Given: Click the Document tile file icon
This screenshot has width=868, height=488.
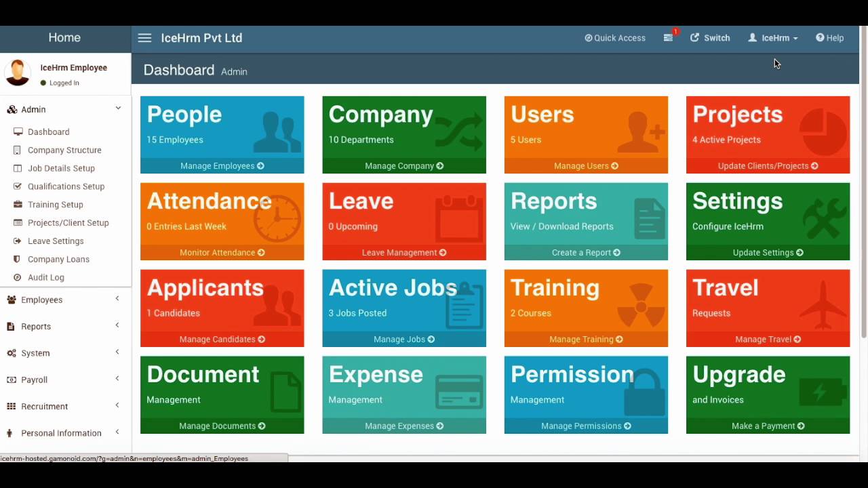Looking at the screenshot, I should point(285,392).
